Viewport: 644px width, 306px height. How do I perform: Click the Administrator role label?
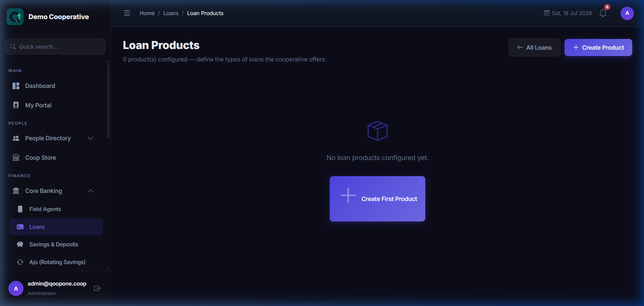pyautogui.click(x=42, y=293)
